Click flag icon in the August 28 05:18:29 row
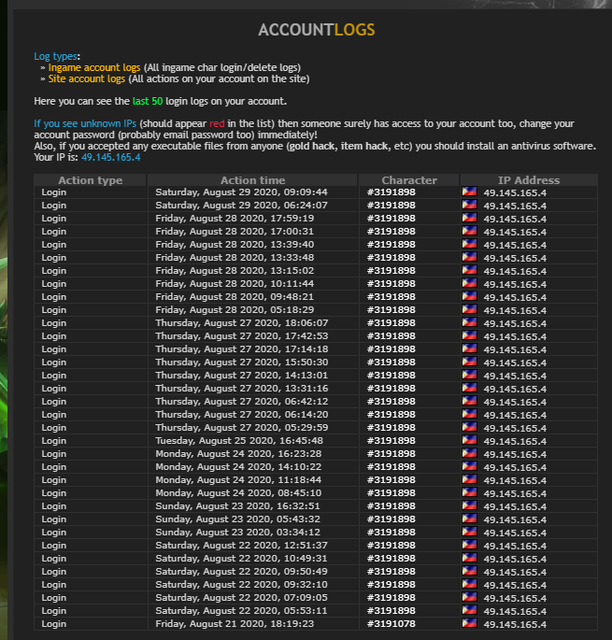This screenshot has height=640, width=612. click(x=469, y=309)
